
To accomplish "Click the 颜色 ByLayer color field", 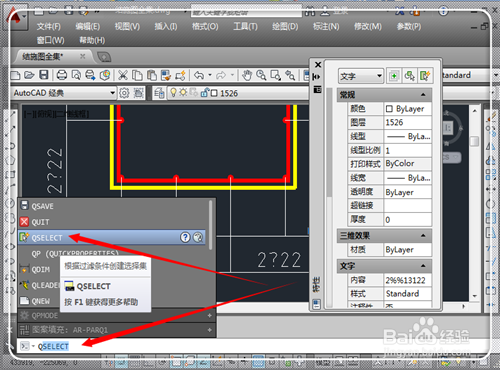I will [408, 109].
